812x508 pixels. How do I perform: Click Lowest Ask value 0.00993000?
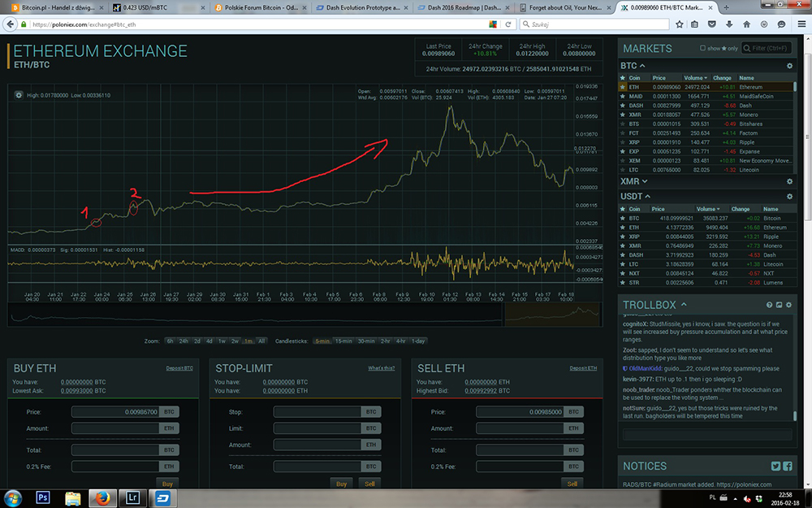pyautogui.click(x=76, y=391)
